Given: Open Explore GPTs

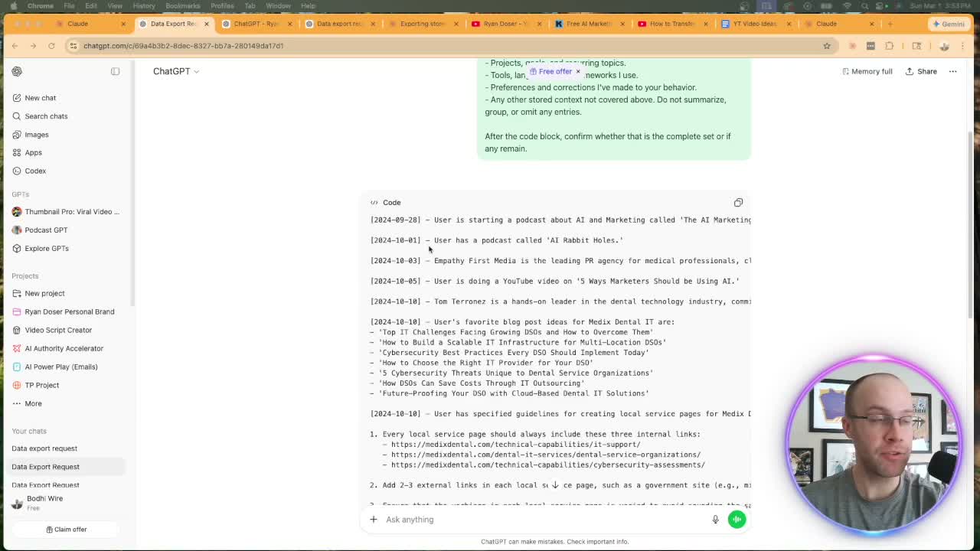Looking at the screenshot, I should [x=47, y=248].
